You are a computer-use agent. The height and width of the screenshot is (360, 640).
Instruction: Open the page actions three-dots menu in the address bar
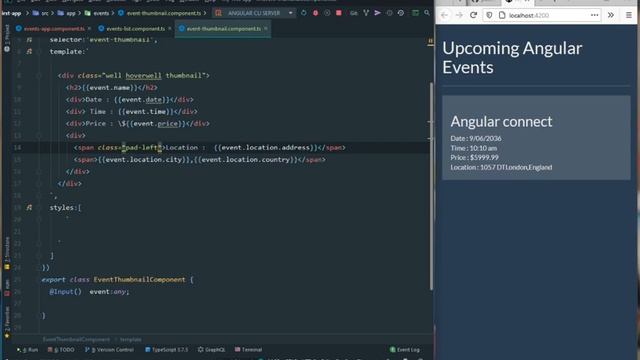pyautogui.click(x=594, y=15)
